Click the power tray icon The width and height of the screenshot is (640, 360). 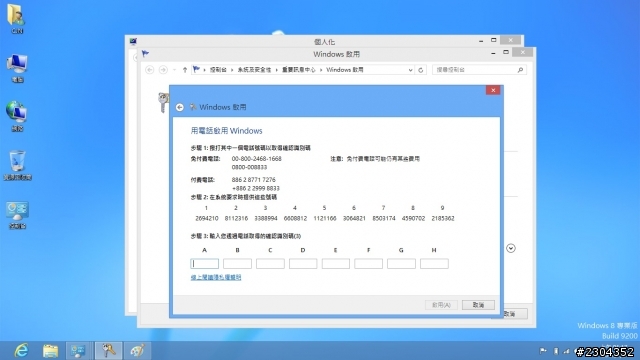[x=556, y=351]
